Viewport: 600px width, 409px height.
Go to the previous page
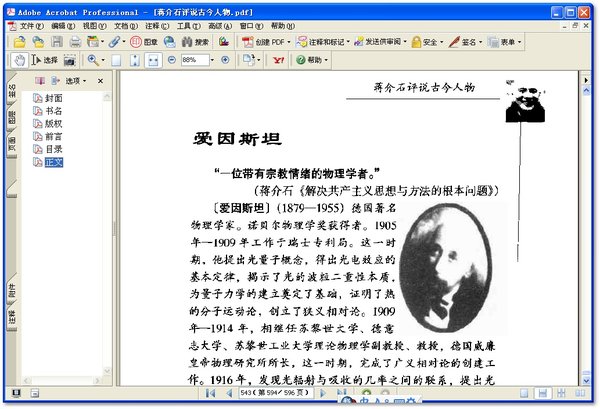[229, 393]
